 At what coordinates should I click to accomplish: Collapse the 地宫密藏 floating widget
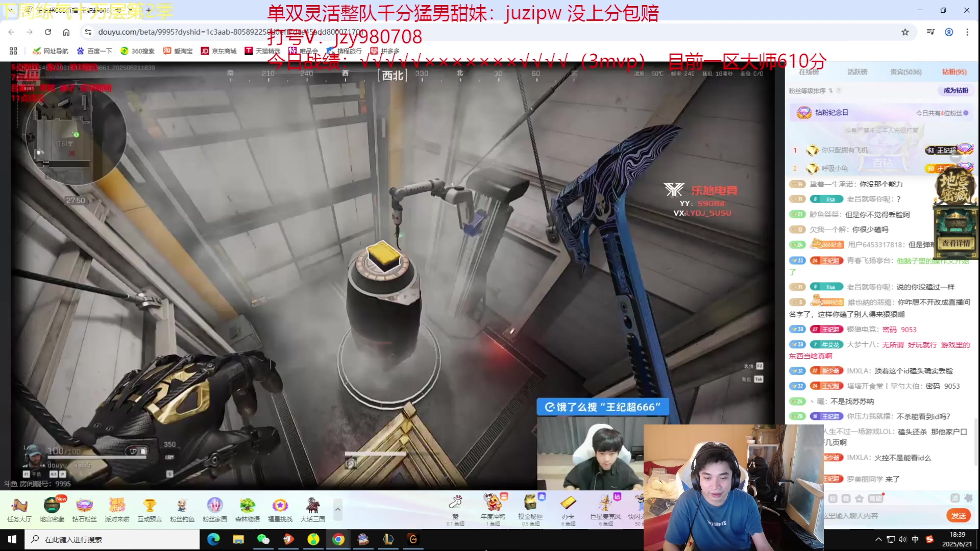pos(956,158)
